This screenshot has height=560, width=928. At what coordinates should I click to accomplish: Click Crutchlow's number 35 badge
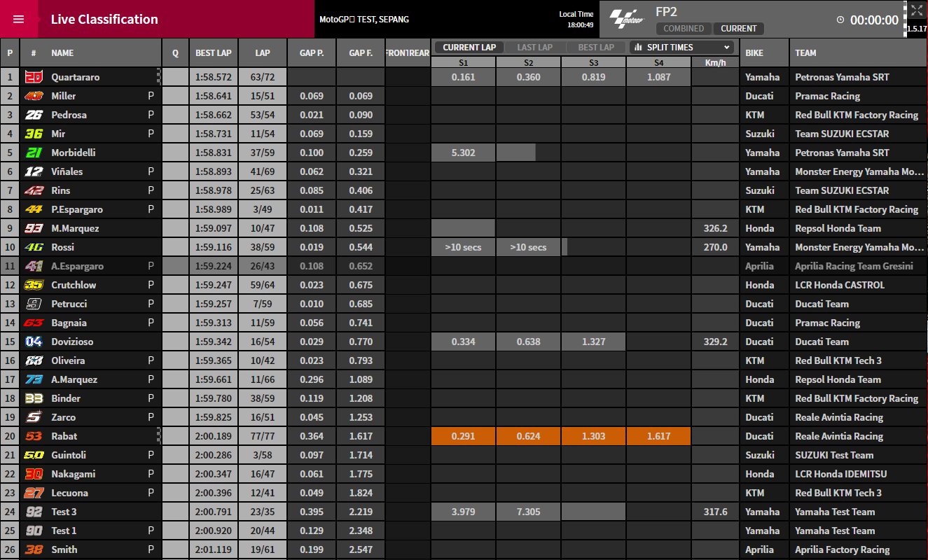[x=34, y=285]
